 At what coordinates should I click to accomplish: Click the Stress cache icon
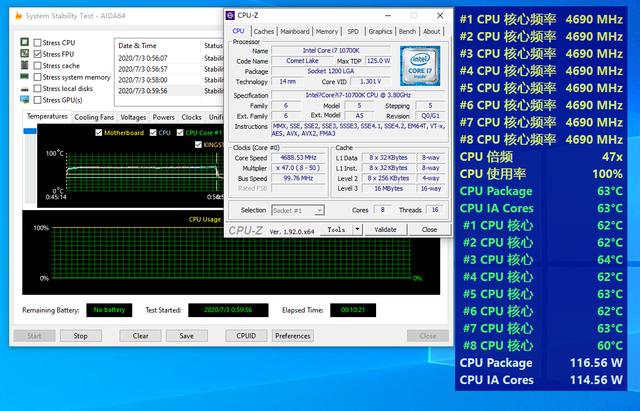tap(24, 65)
